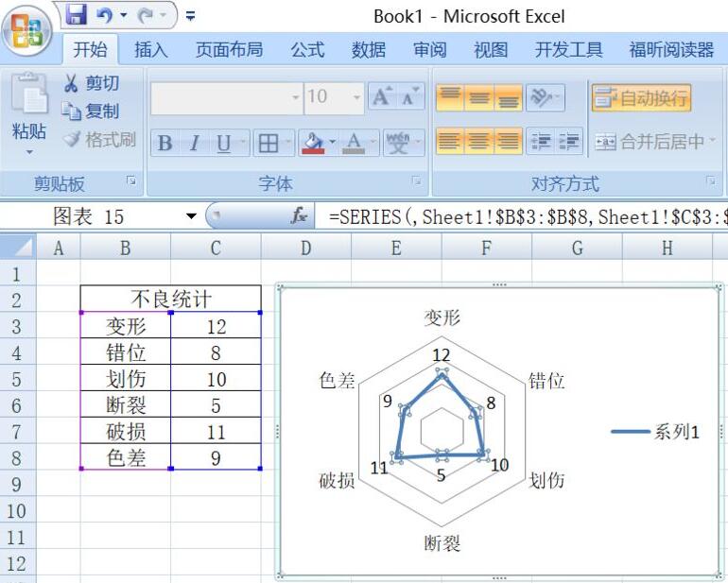The width and height of the screenshot is (728, 583).
Task: Click the increase indent icon
Action: (569, 142)
